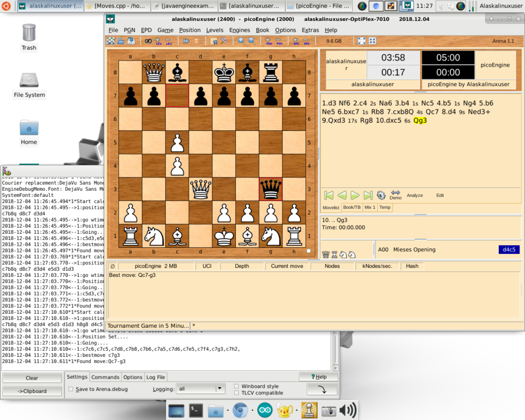Expand the menu arrow beside the dock home folder
This screenshot has height=420, width=525.
coord(227,410)
